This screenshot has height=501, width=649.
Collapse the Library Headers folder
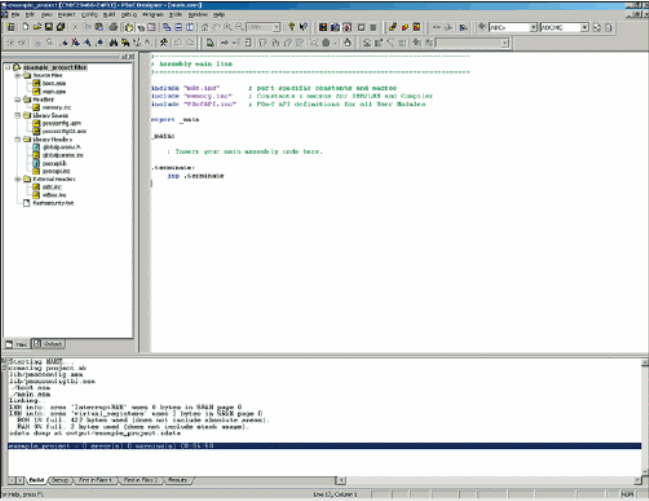[x=17, y=139]
